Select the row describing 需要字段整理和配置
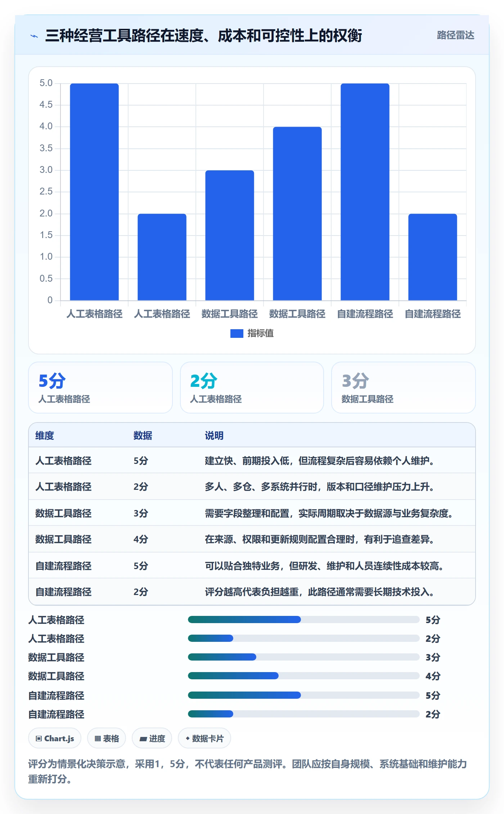Screen dimensions: 504x814 click(252, 513)
